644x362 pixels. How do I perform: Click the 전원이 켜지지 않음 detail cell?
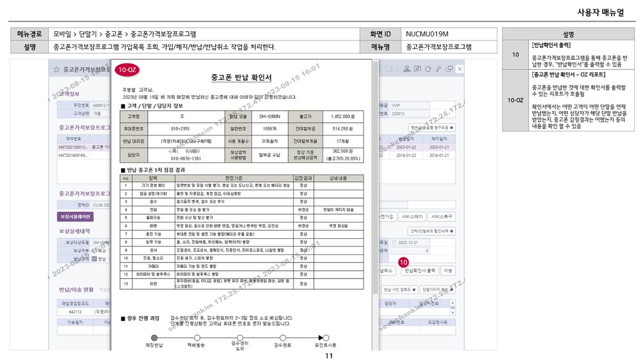click(x=338, y=209)
